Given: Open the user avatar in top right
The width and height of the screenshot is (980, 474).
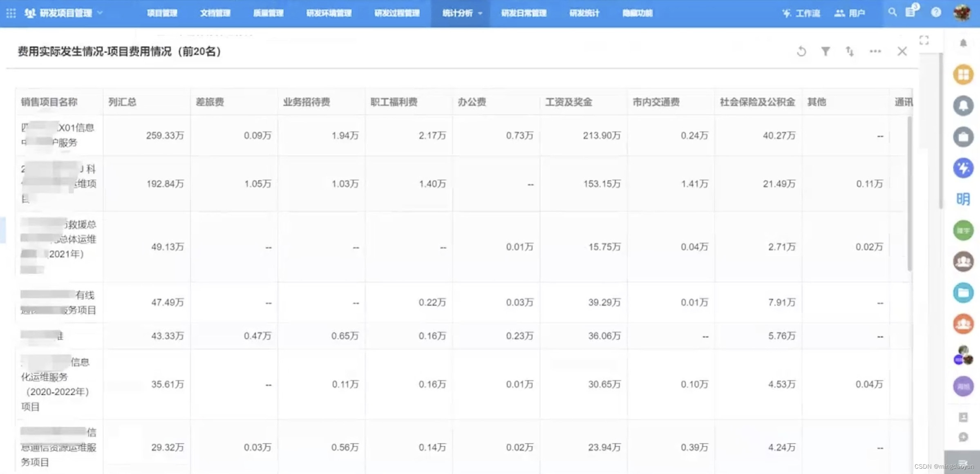Looking at the screenshot, I should (x=962, y=12).
